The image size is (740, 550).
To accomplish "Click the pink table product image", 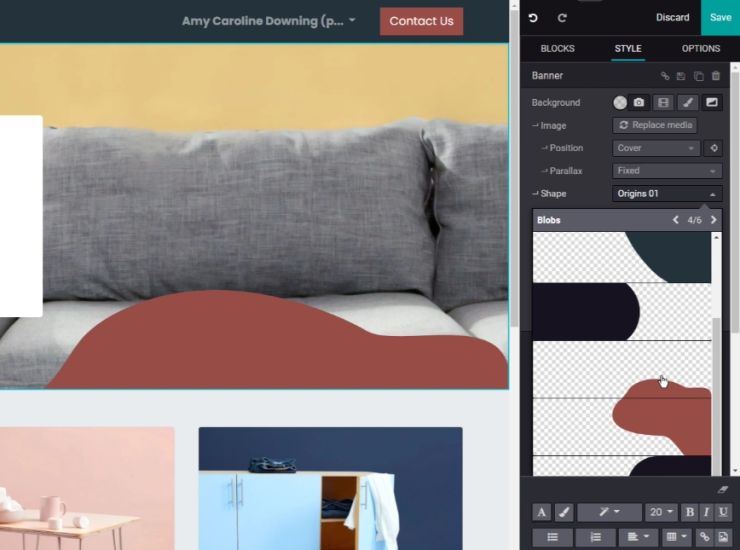I will coord(87,489).
